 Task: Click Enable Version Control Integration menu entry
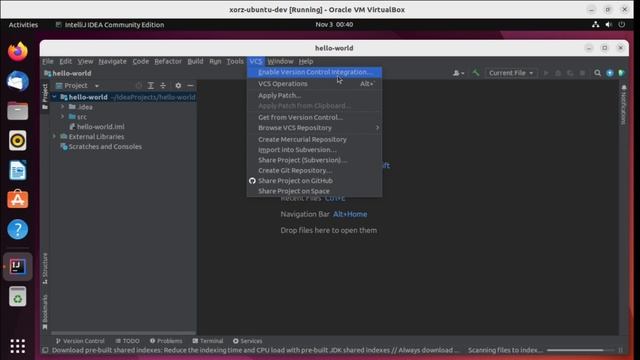click(314, 72)
